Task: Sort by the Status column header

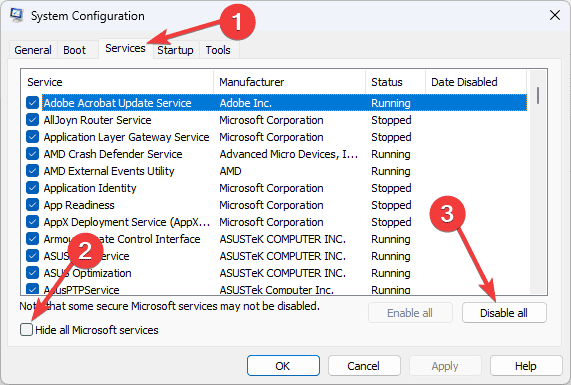Action: coord(395,82)
